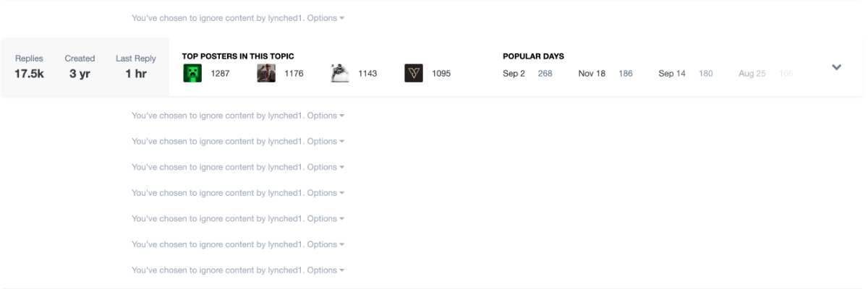Expand the topic stats with the chevron
Screen dimensions: 868x289
836,67
